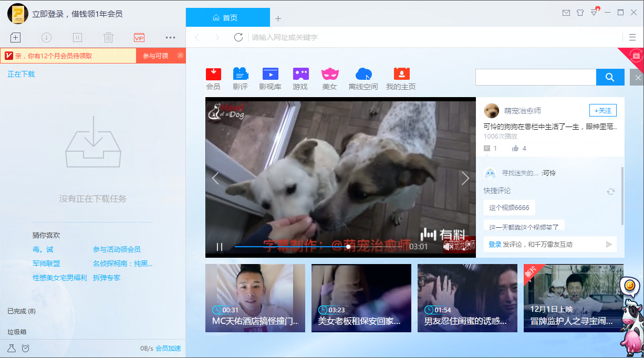Click the 参与活动领会员 link
The image size is (644, 358).
[117, 249]
